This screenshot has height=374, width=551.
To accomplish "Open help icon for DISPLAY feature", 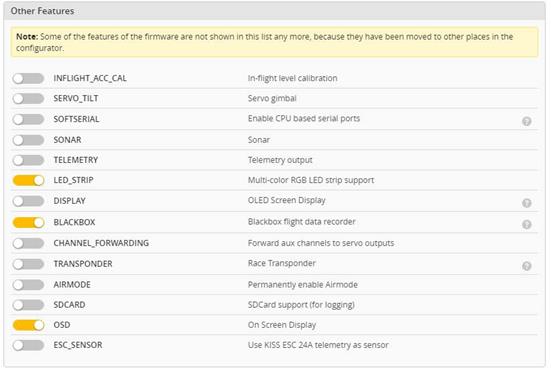I will pos(526,203).
